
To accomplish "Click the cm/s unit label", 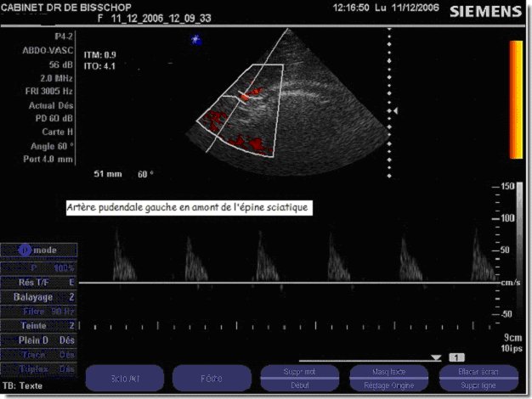I will (x=511, y=283).
